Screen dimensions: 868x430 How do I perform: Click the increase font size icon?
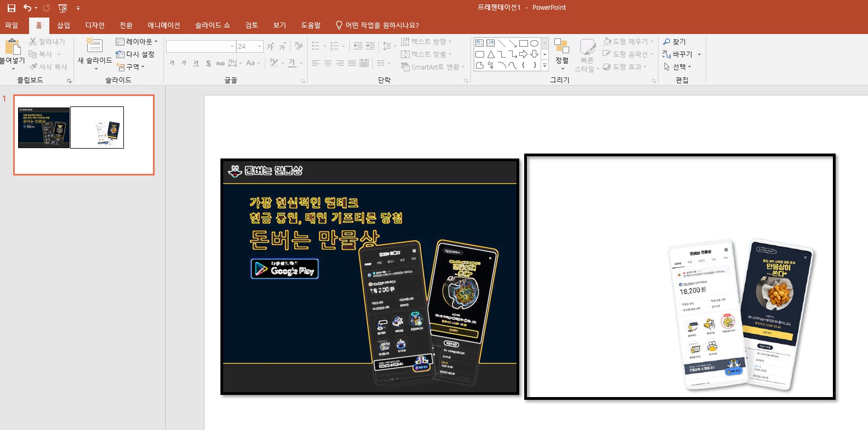[x=270, y=47]
